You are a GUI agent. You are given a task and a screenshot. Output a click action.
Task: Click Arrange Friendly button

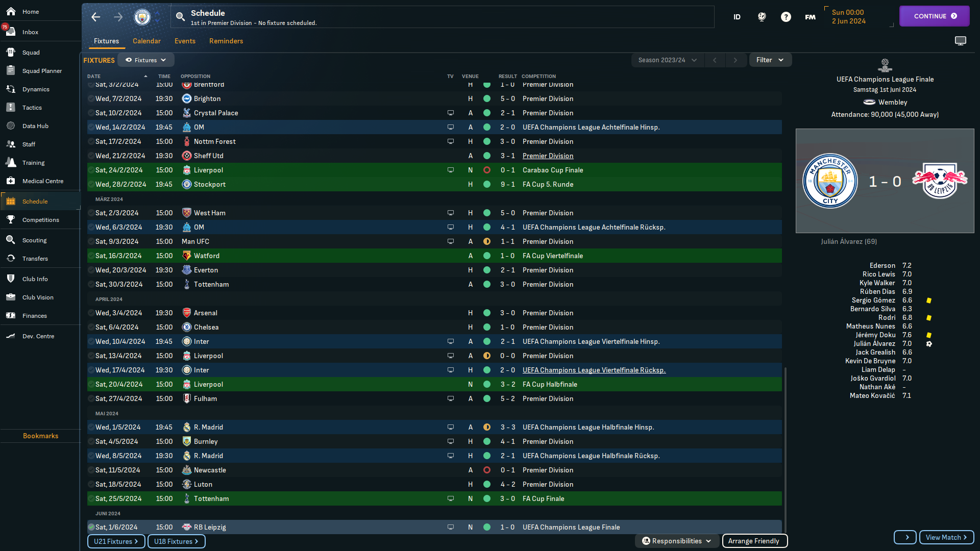(754, 541)
